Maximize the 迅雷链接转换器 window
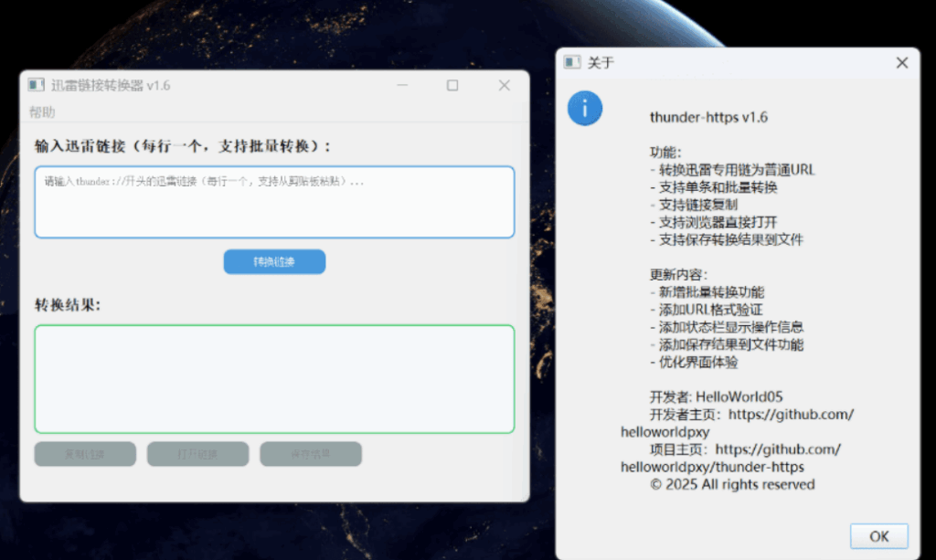This screenshot has height=560, width=936. (x=452, y=85)
